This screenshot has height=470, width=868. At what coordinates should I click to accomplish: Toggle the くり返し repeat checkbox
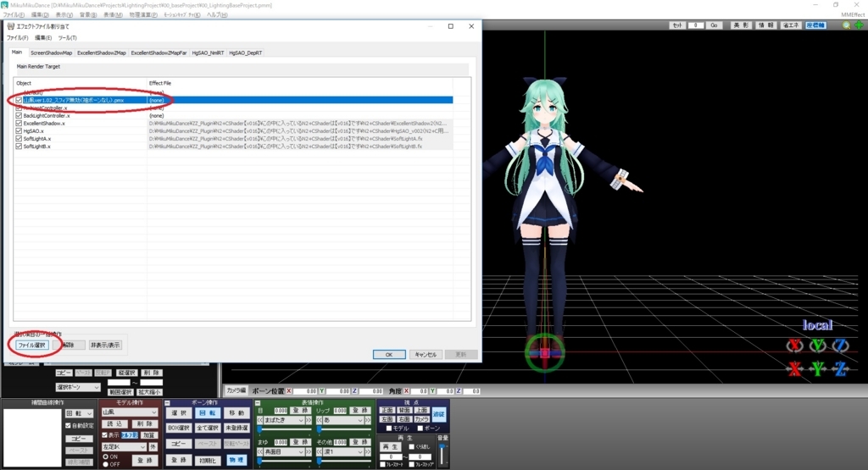pyautogui.click(x=412, y=447)
